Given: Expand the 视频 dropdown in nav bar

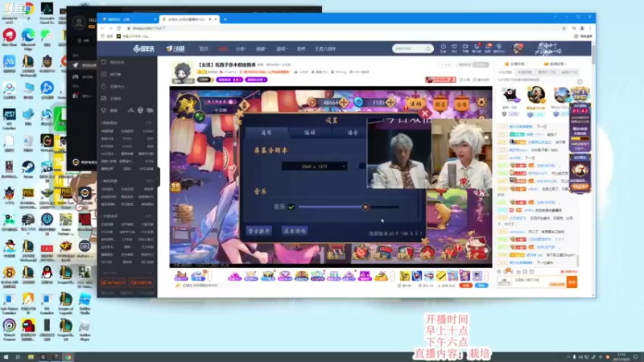Looking at the screenshot, I should click(x=261, y=48).
